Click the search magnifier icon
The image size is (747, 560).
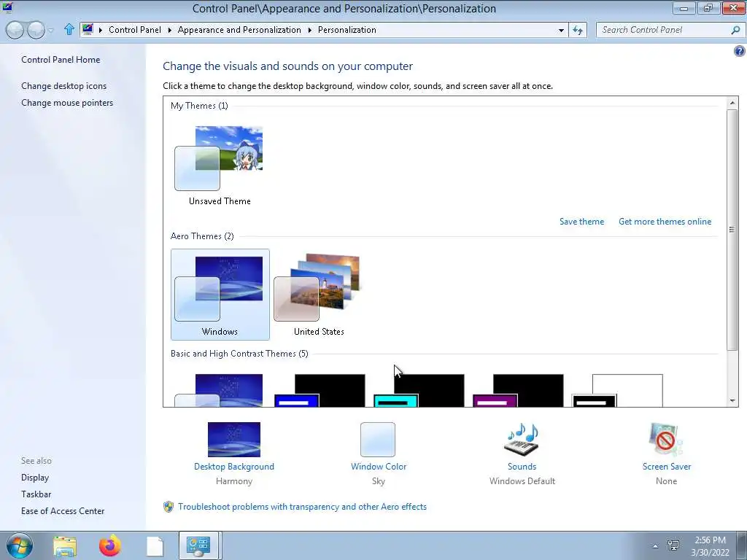click(735, 30)
